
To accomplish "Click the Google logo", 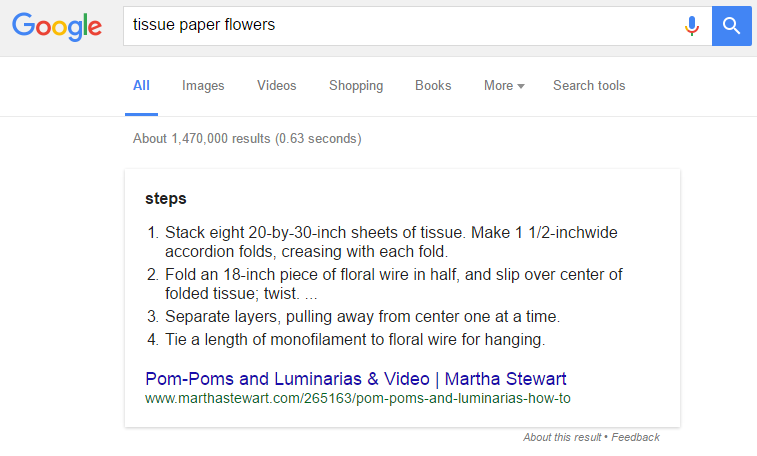I will [x=57, y=26].
